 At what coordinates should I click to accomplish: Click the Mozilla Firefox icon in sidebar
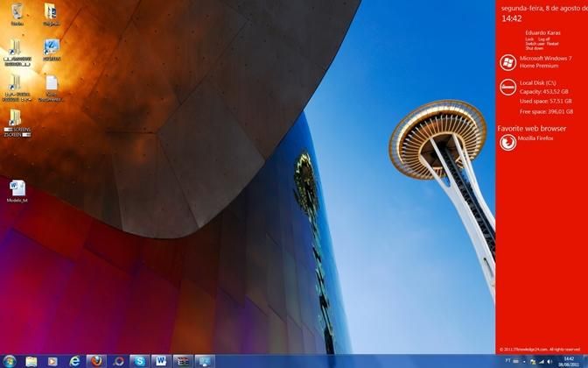pos(507,142)
